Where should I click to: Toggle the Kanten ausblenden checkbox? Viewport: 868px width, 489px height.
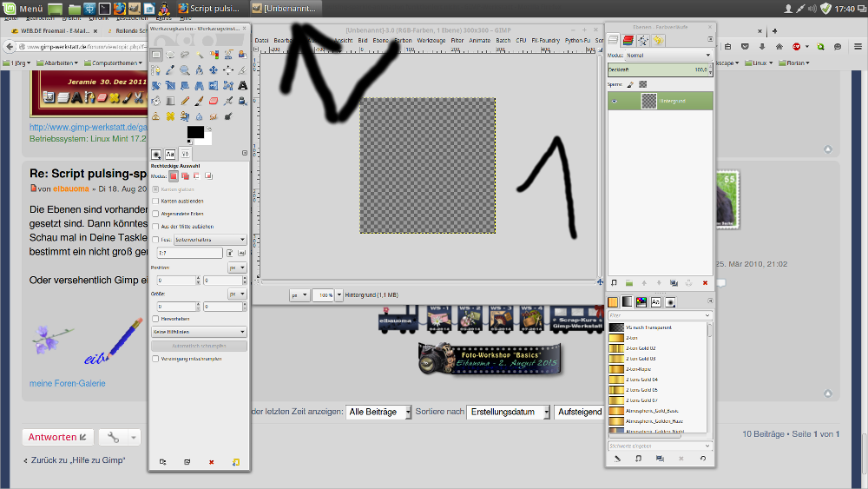coord(155,201)
